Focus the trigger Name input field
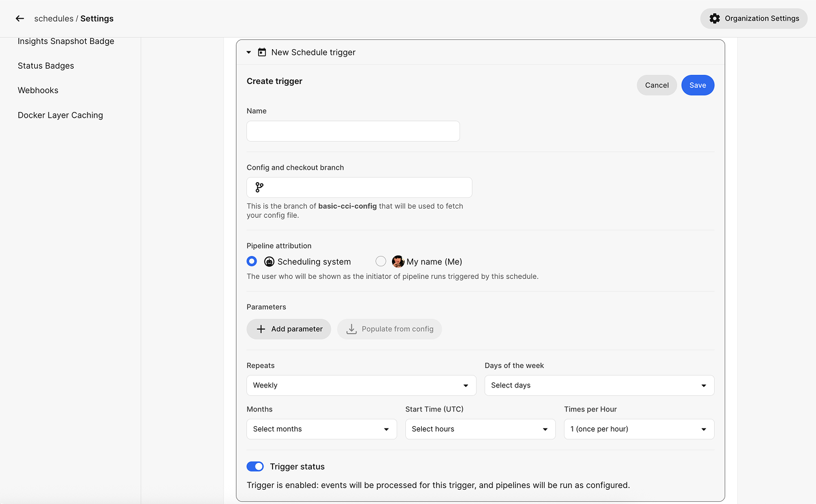816x504 pixels. point(353,131)
